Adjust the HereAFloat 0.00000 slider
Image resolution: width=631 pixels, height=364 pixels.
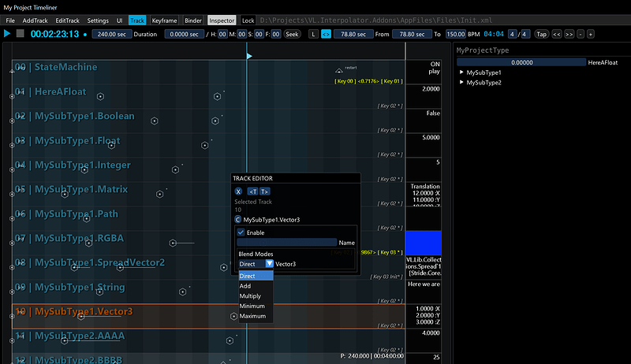click(x=521, y=62)
